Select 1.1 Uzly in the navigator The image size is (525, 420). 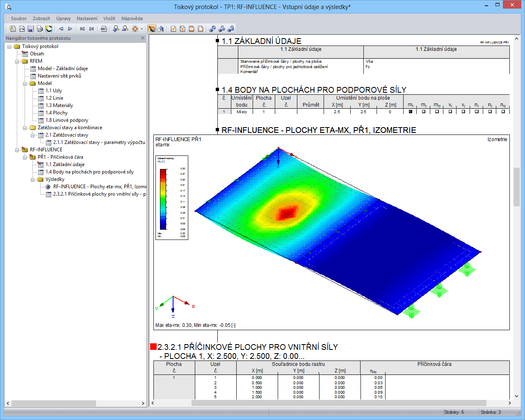(54, 91)
